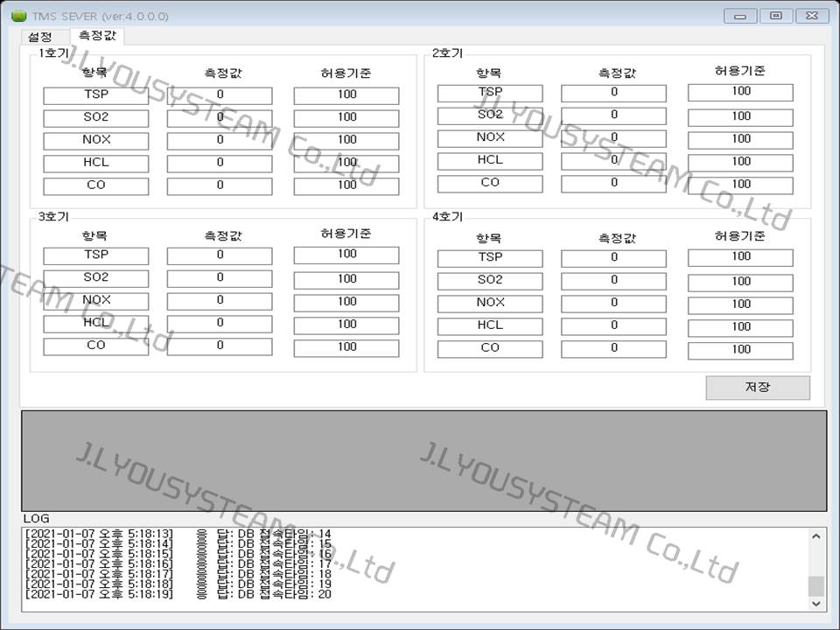Screen dimensions: 840x630
Task: Focus 2호기 SO2 측정값 field
Action: pos(614,116)
